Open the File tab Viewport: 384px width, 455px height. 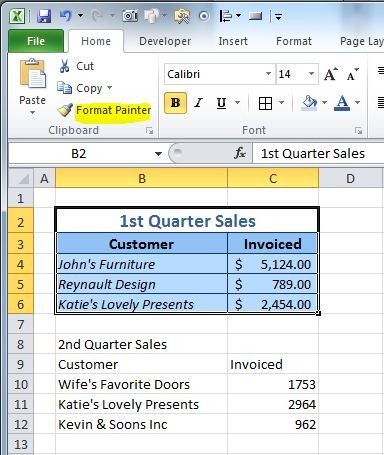(x=36, y=41)
